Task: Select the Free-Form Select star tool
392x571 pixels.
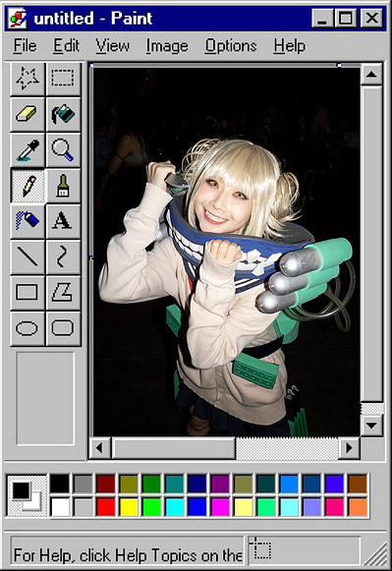Action: (28, 79)
